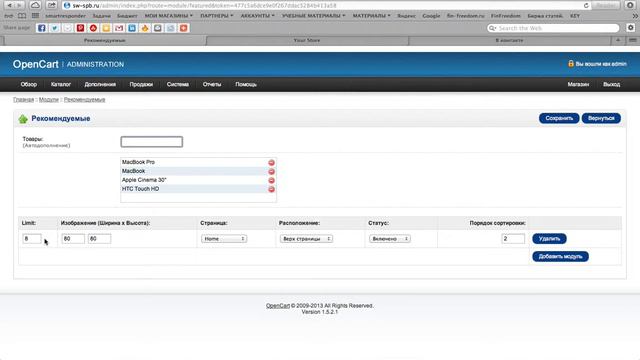Open the Google bookmark
The height and width of the screenshot is (360, 640).
tap(431, 16)
